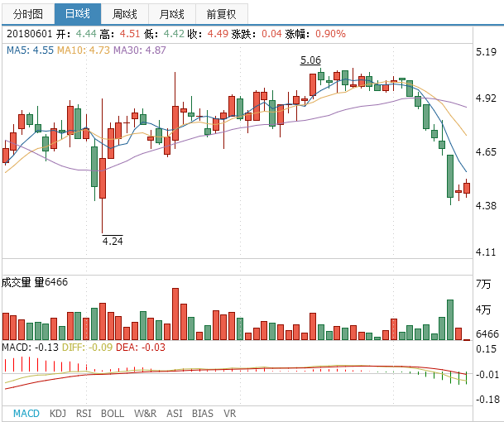Click the MACD: -0.13 value

[31, 348]
